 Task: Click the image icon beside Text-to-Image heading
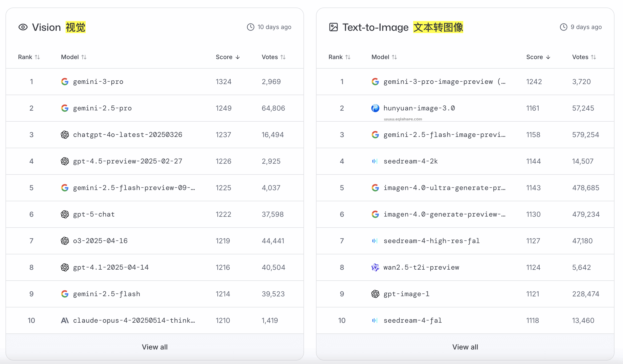tap(333, 27)
